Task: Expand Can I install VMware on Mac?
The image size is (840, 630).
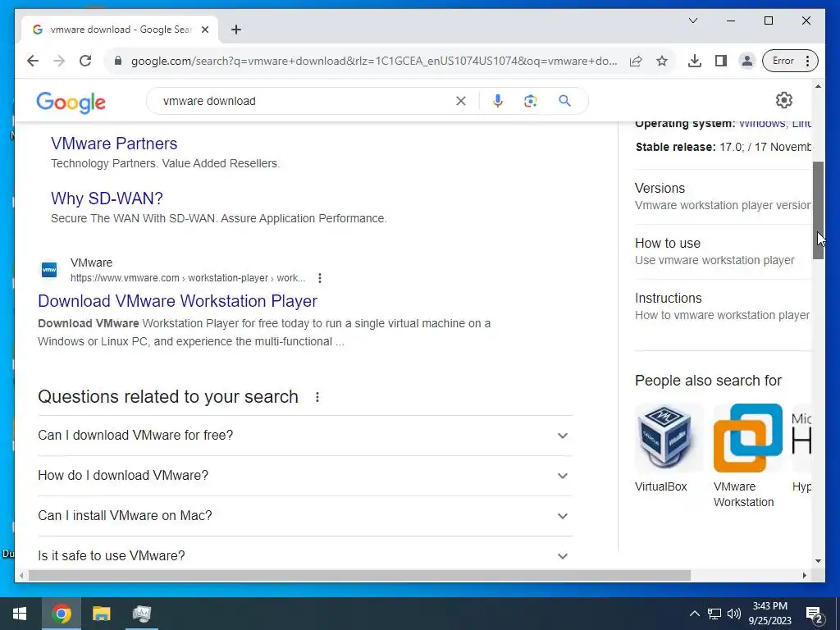Action: tap(305, 516)
